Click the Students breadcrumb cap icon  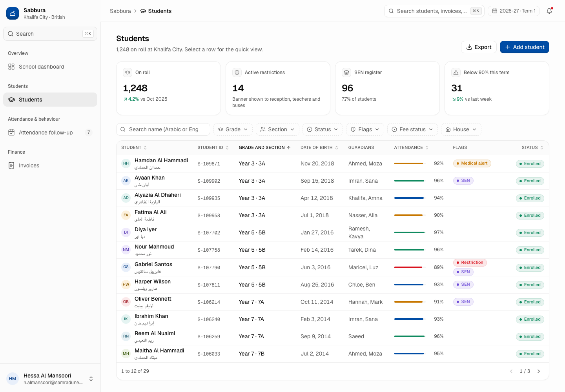(143, 11)
